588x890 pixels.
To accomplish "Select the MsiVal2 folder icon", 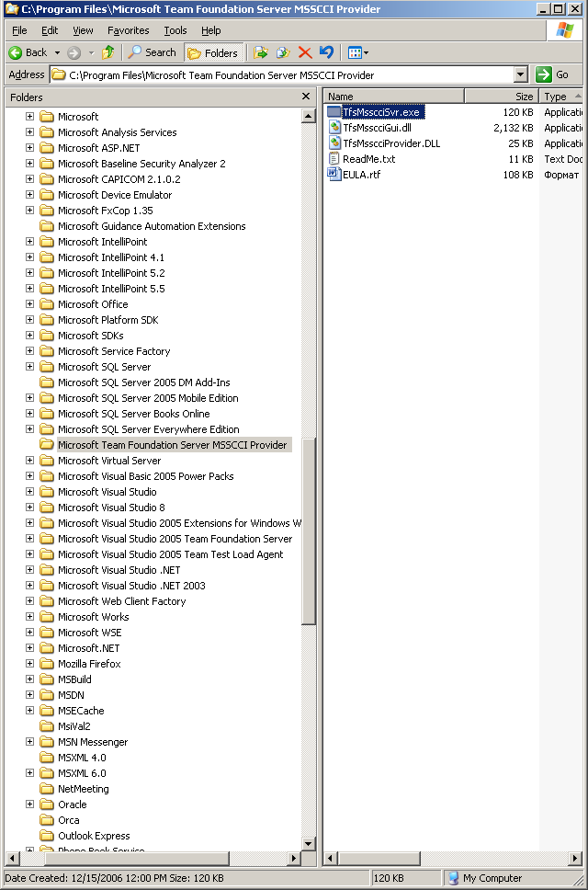I will tap(47, 726).
